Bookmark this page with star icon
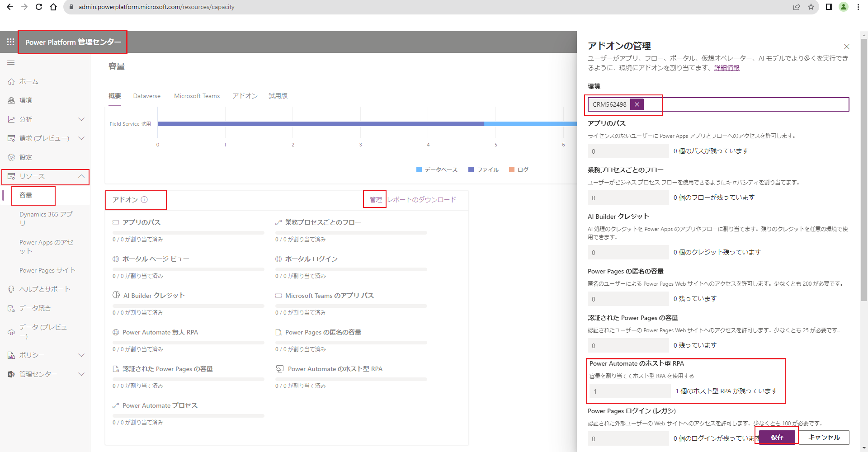Screen dimensions: 868x452 point(811,7)
